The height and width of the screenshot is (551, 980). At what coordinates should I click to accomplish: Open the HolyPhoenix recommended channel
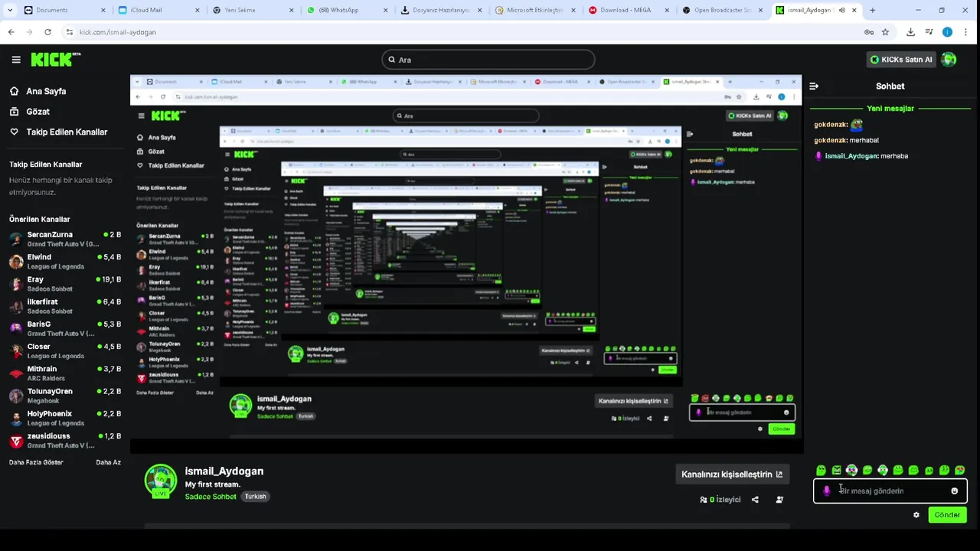(65, 418)
